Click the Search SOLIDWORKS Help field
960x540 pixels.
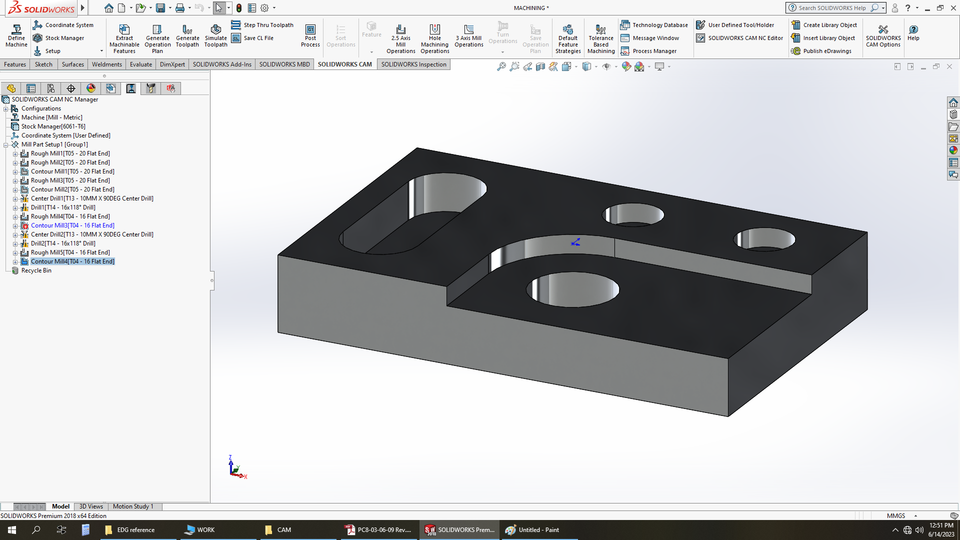point(836,8)
